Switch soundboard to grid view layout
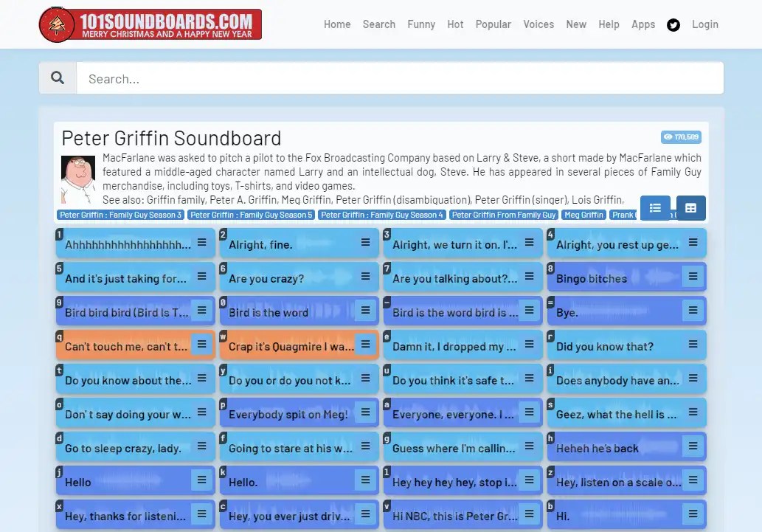 690,209
